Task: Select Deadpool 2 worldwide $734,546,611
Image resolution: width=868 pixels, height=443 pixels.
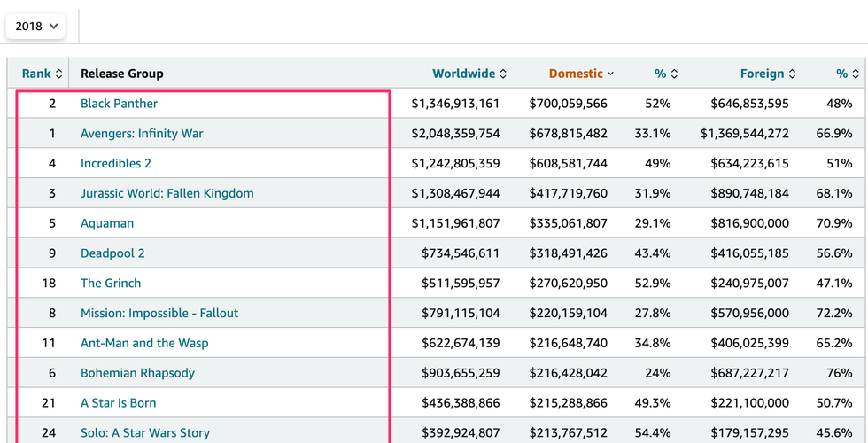Action: (461, 253)
